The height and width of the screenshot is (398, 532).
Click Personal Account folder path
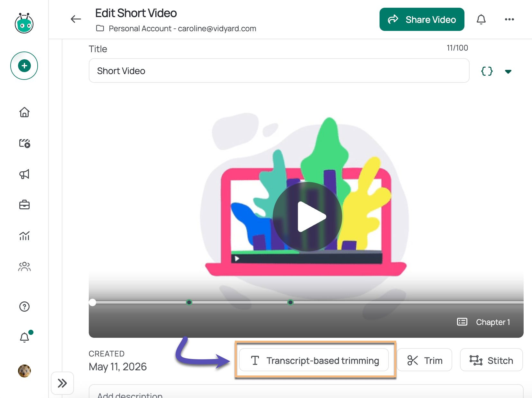tap(176, 28)
